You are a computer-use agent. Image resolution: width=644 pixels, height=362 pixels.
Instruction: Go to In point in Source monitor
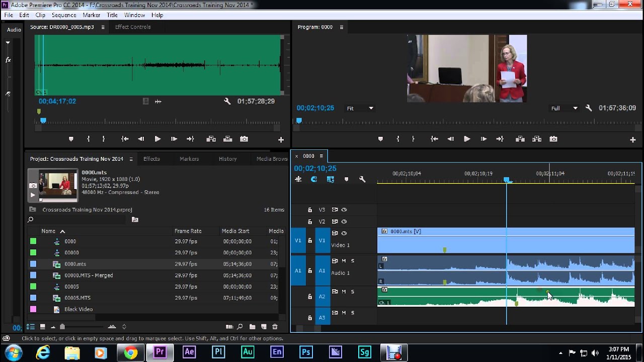125,139
